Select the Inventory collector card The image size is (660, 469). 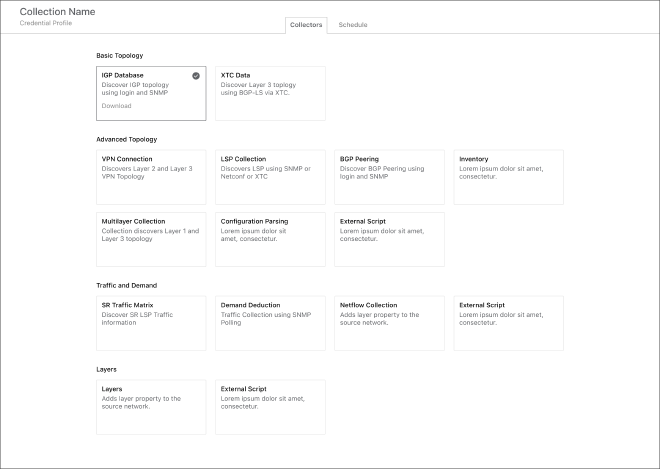[x=508, y=177]
